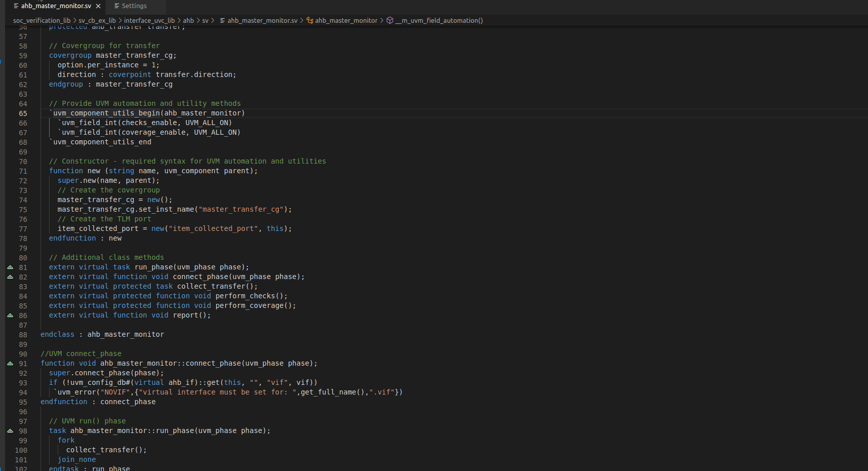Select the ahb_master_monitor.sv tab
The height and width of the screenshot is (471, 868).
click(x=56, y=6)
